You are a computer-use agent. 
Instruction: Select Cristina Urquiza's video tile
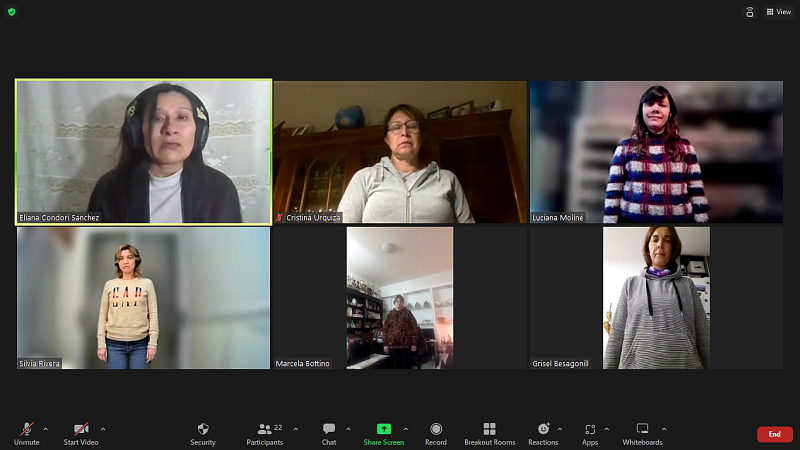400,151
